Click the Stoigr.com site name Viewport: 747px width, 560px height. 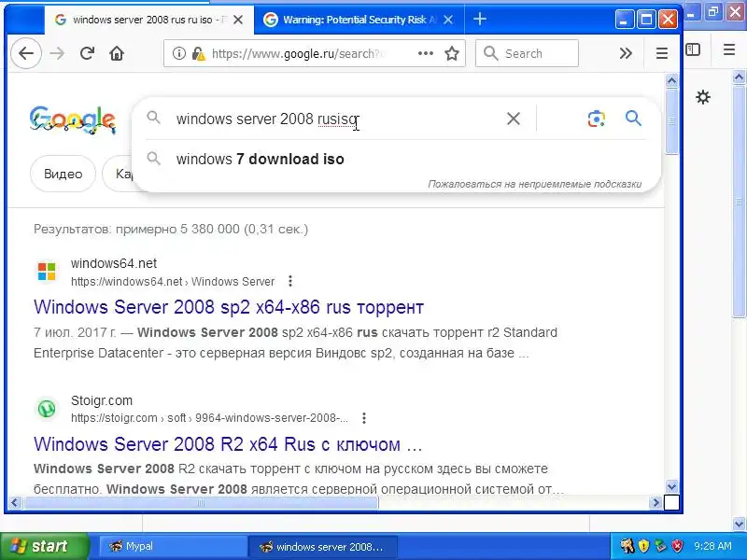(x=102, y=400)
